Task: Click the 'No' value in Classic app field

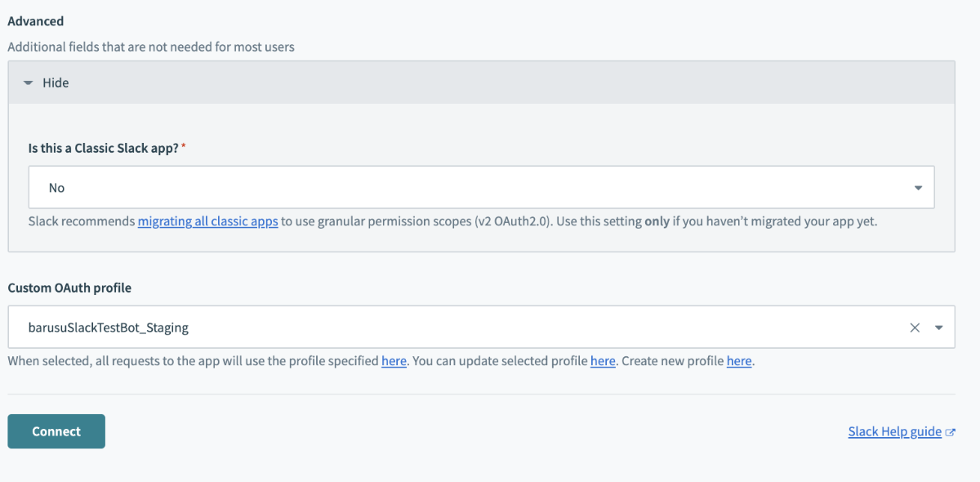Action: click(56, 188)
